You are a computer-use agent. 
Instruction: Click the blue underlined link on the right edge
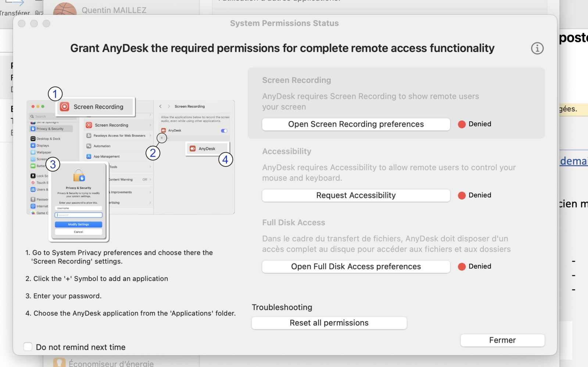click(573, 161)
